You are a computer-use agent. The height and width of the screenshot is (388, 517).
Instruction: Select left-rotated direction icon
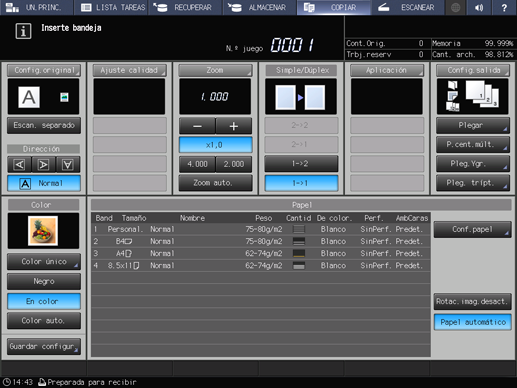pyautogui.click(x=19, y=164)
